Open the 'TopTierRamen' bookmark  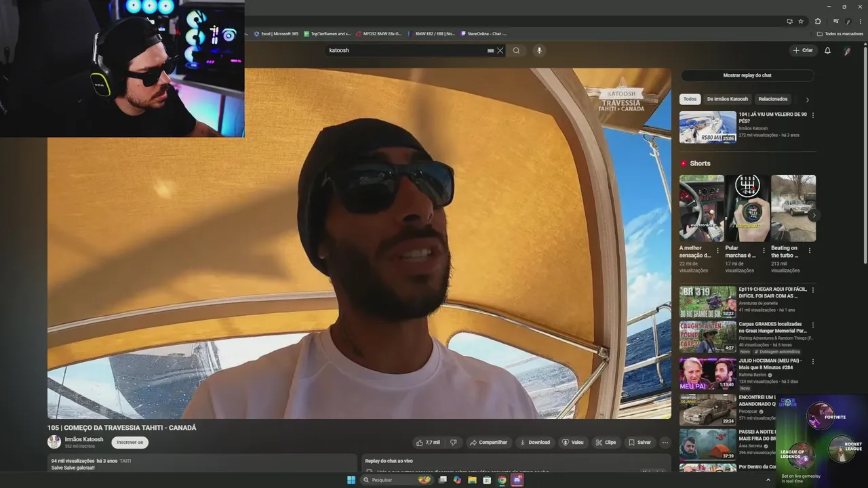click(x=327, y=33)
